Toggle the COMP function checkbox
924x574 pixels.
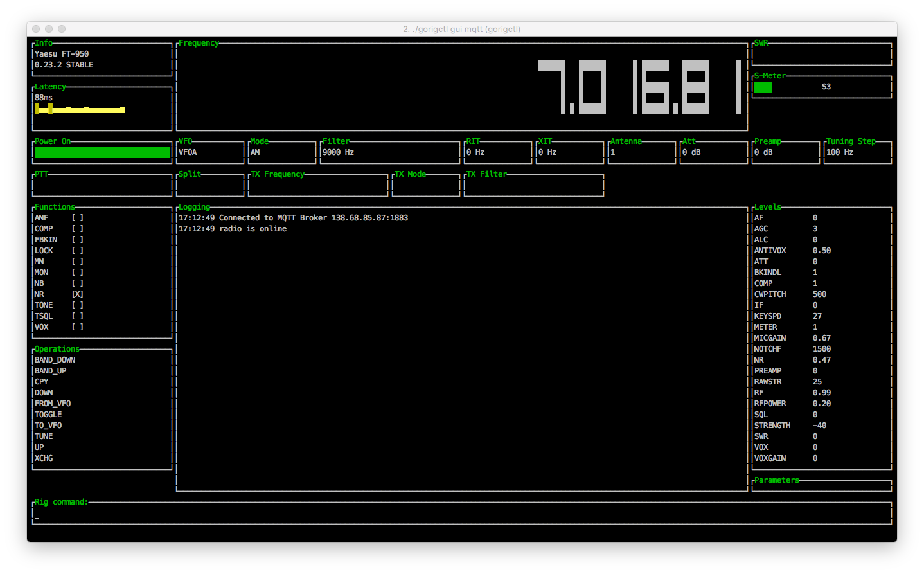pos(77,229)
